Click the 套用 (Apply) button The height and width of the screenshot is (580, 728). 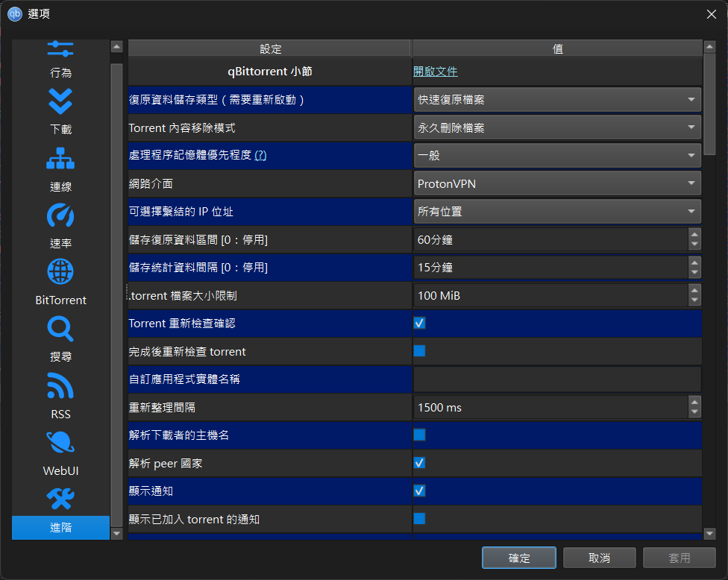click(680, 558)
